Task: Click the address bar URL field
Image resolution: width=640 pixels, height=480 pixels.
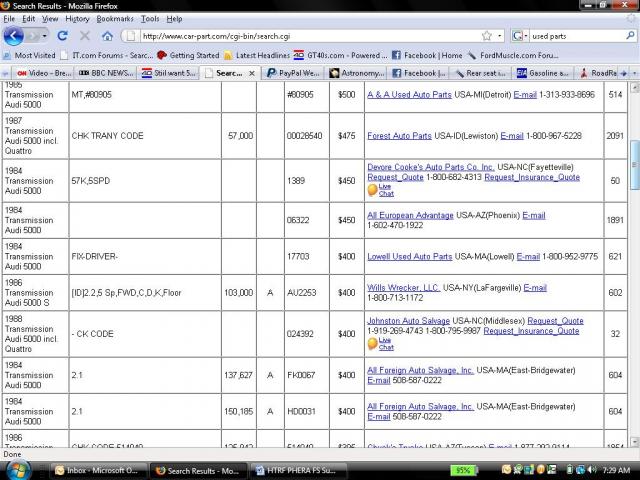Action: [x=310, y=36]
